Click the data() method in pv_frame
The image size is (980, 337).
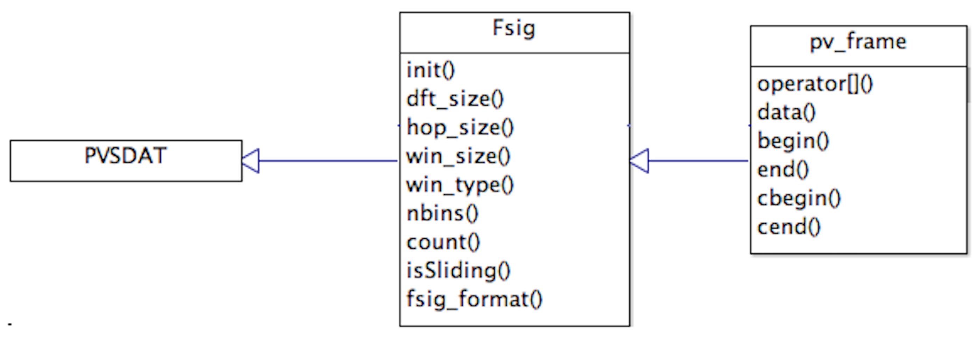(786, 113)
